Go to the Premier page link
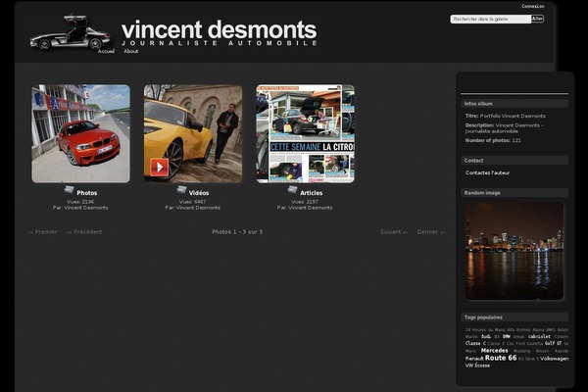This screenshot has height=392, width=588. [43, 232]
